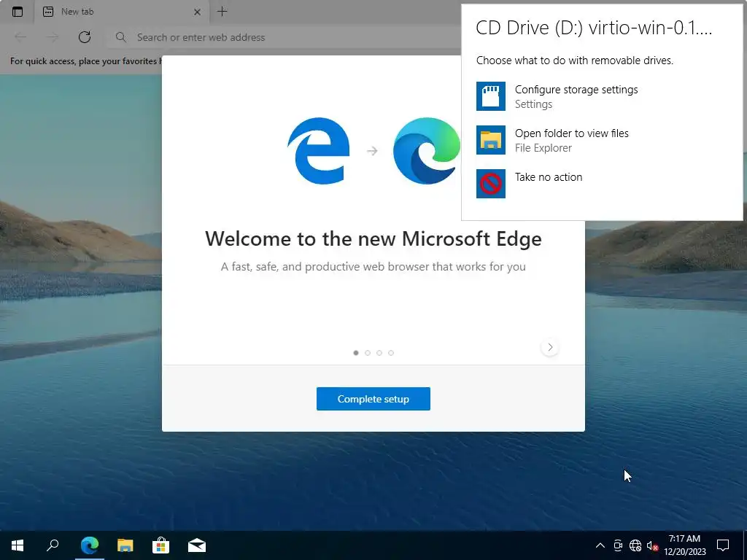Open the clock showing 7:17 AM
This screenshot has height=560, width=747.
point(684,545)
